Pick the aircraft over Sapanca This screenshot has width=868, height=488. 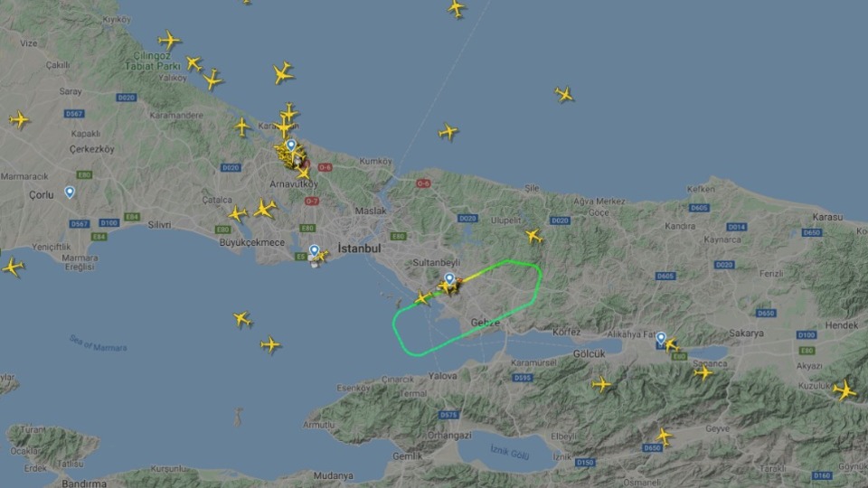tap(703, 372)
